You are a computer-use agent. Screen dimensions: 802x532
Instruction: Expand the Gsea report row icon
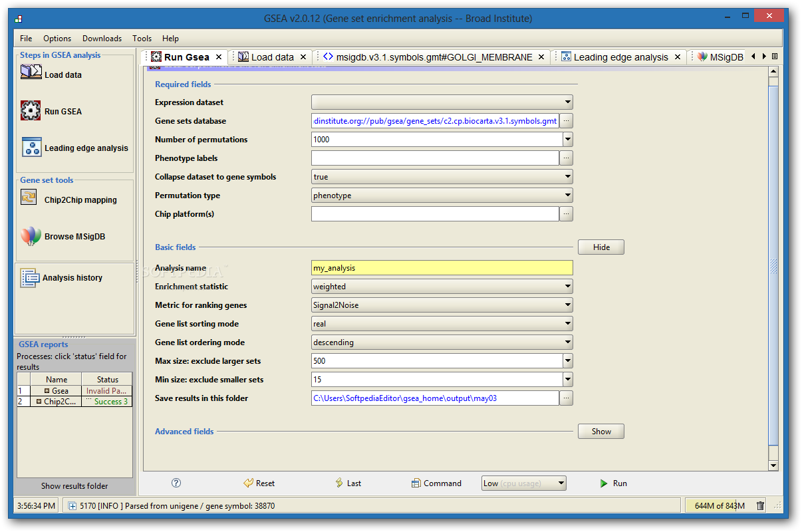47,391
